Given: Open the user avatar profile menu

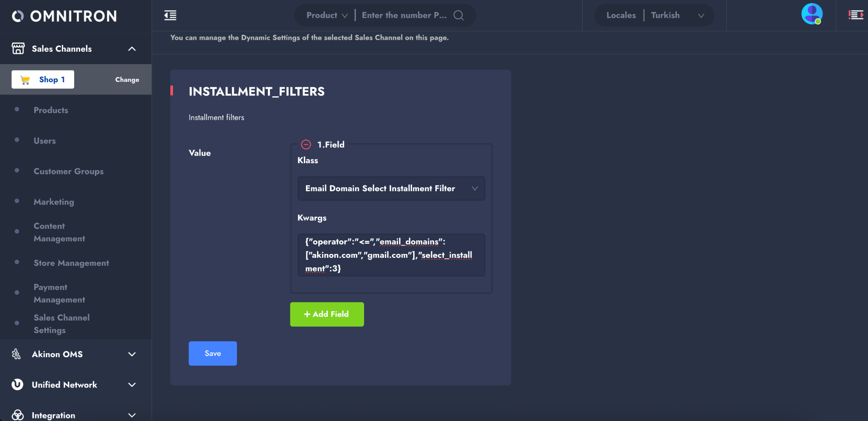Looking at the screenshot, I should pyautogui.click(x=812, y=14).
